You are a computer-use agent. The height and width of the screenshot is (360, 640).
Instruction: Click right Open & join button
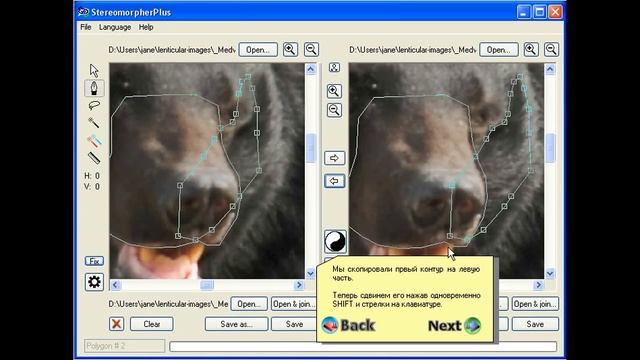(x=535, y=304)
